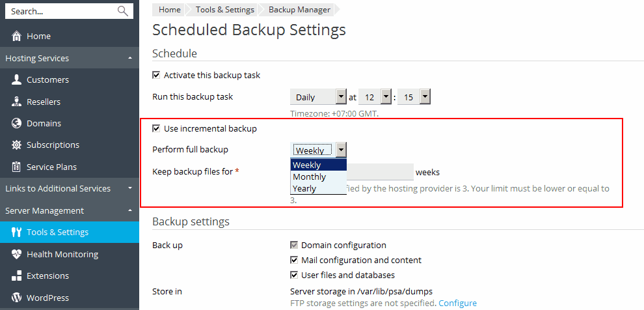This screenshot has width=644, height=310.
Task: Click the Customers person icon
Action: point(17,80)
